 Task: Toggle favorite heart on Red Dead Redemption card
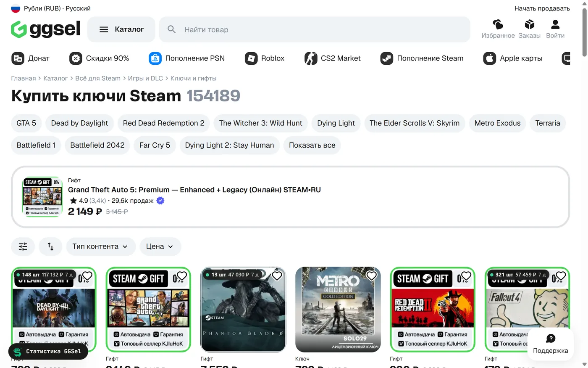(466, 276)
